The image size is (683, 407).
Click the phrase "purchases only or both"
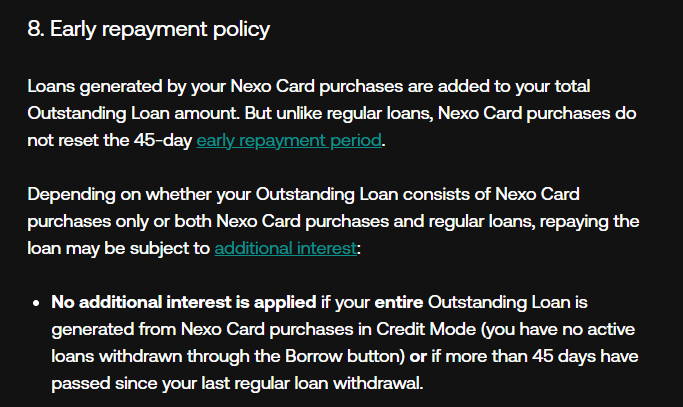point(120,221)
